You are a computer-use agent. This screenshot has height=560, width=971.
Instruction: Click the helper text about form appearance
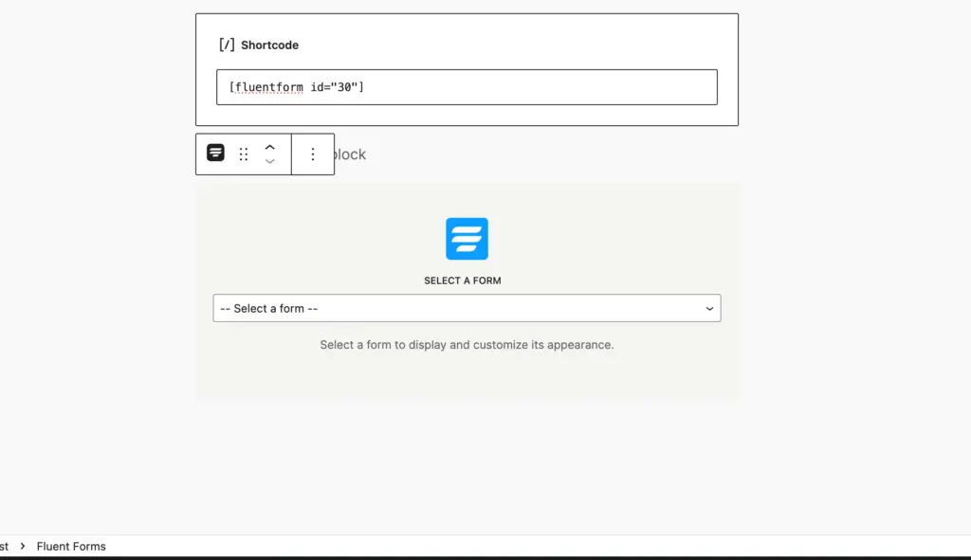(x=466, y=344)
